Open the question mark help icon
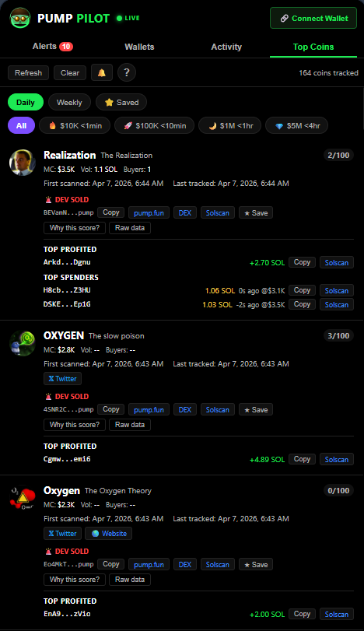This screenshot has height=631, width=364. 127,73
